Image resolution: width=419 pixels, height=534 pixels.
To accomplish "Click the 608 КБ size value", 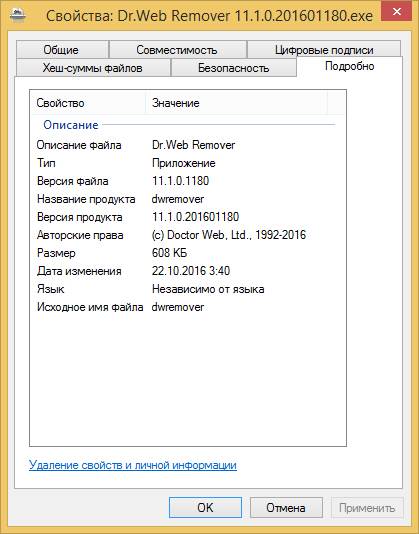I will [169, 253].
